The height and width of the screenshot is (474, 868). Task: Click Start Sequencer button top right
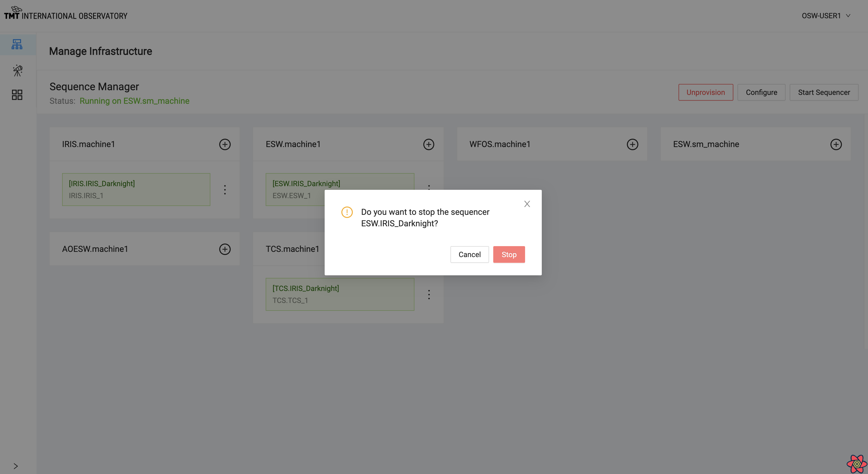coord(824,92)
